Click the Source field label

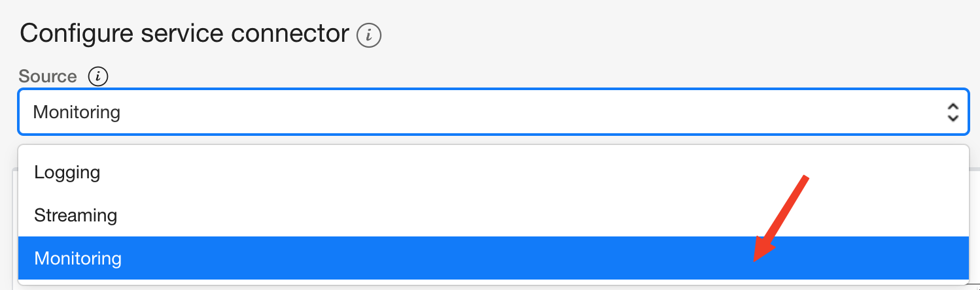[48, 76]
